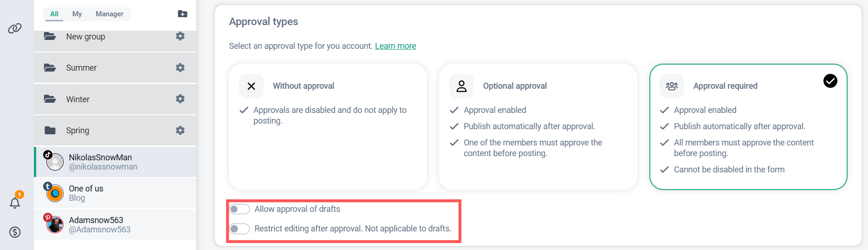Toggle Restrict editing after approval switch
The height and width of the screenshot is (250, 868).
click(240, 229)
